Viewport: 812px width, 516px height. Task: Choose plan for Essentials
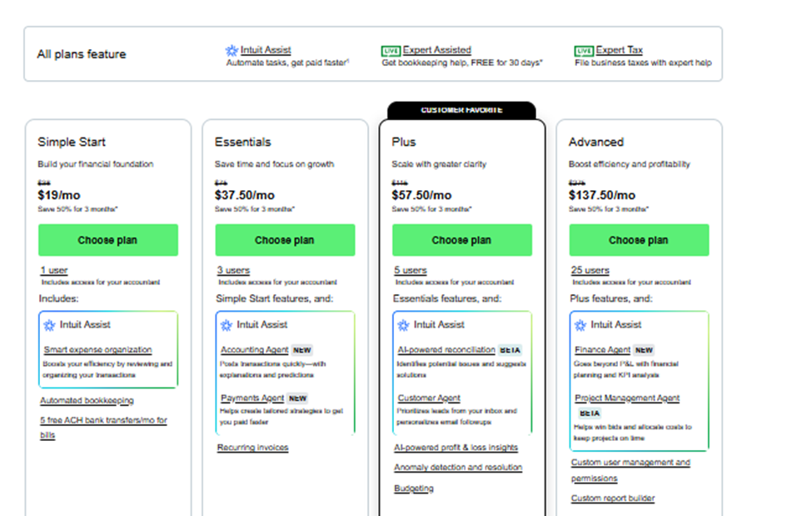pos(285,240)
